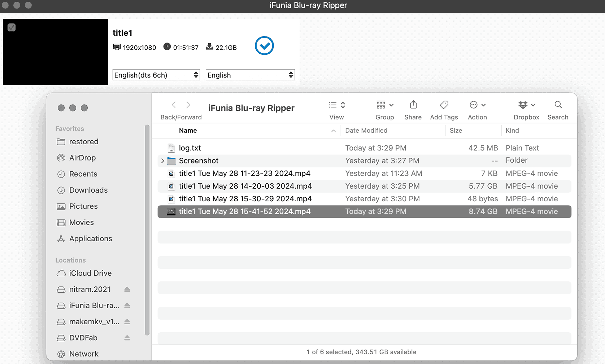The height and width of the screenshot is (364, 605).
Task: Open Downloads in the sidebar
Action: click(88, 190)
